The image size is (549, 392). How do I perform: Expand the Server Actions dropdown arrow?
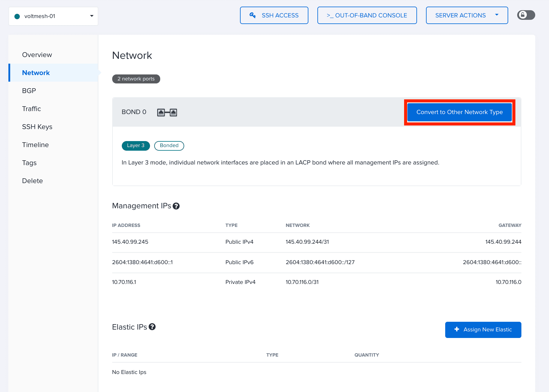point(497,15)
